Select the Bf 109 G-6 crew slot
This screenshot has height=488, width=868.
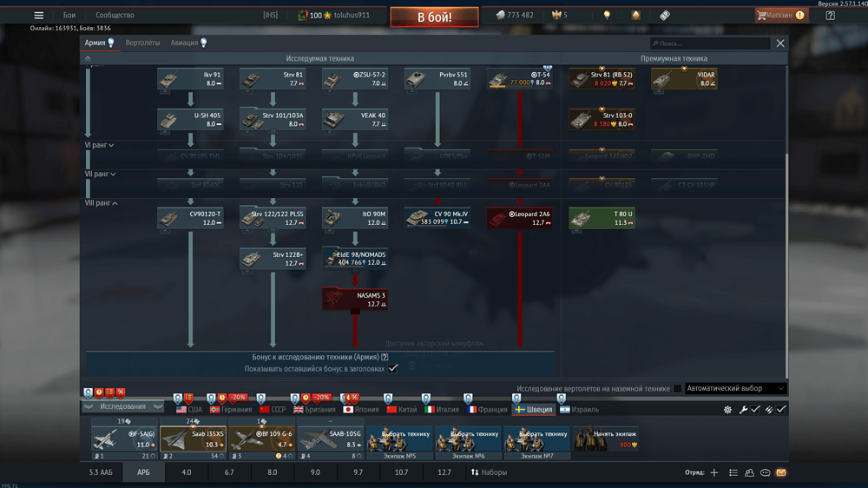click(x=262, y=439)
